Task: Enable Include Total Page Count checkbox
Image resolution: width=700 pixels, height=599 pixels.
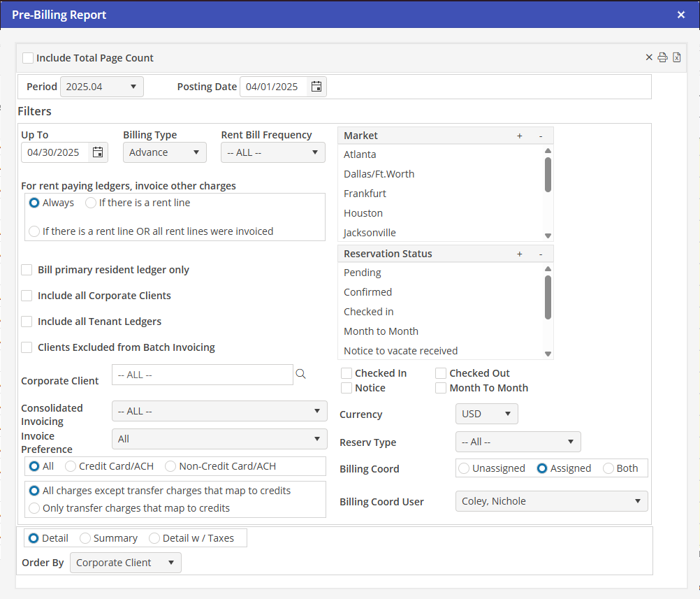Action: (28, 58)
